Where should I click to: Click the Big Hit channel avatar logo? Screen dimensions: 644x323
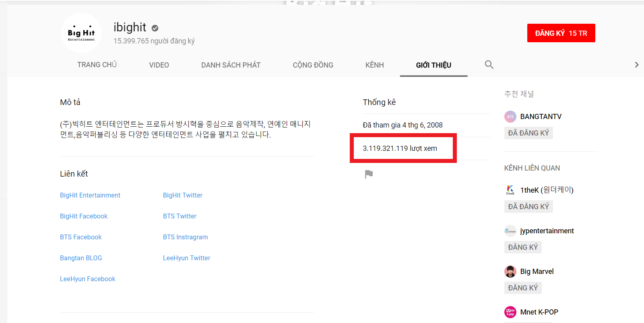pos(81,33)
